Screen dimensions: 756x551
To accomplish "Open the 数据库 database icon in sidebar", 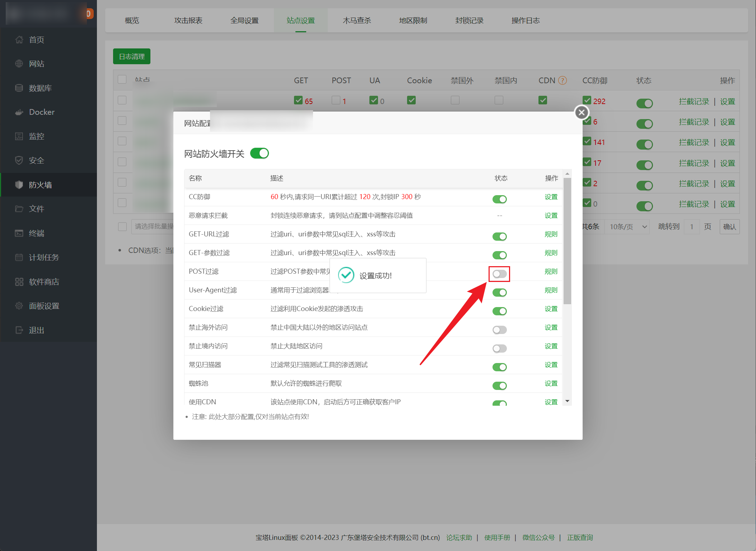I will [19, 88].
